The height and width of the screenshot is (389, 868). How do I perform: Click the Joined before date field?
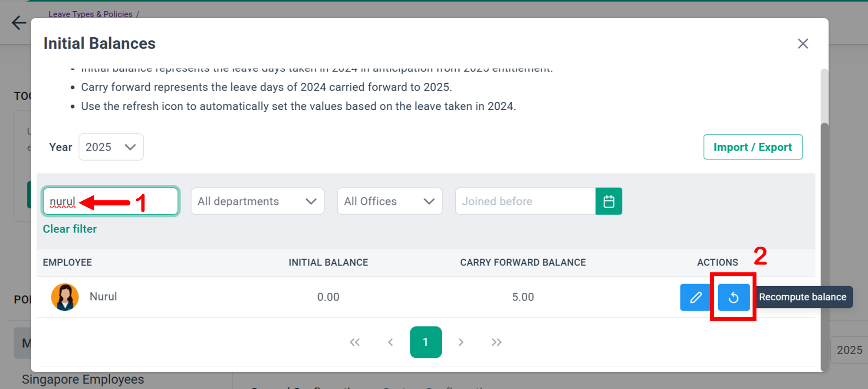pyautogui.click(x=525, y=201)
